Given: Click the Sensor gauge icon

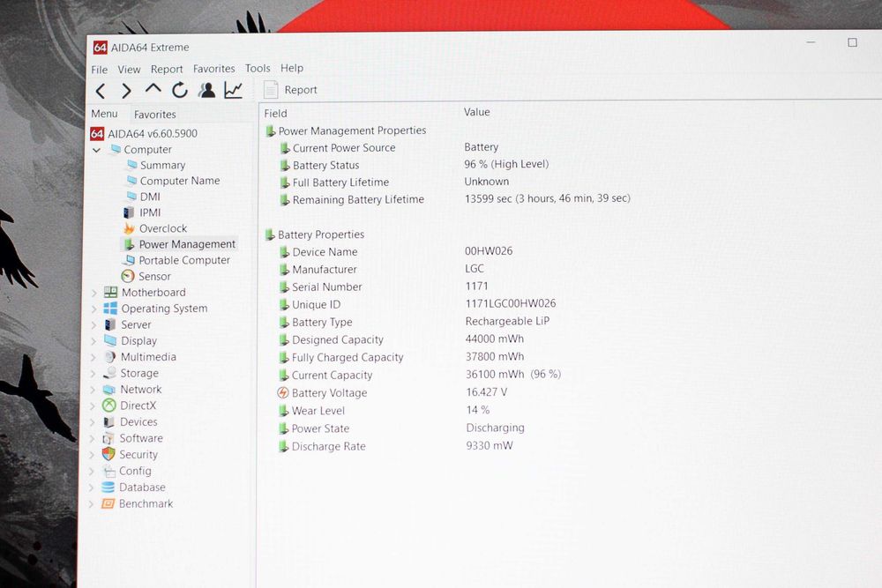Looking at the screenshot, I should click(128, 276).
